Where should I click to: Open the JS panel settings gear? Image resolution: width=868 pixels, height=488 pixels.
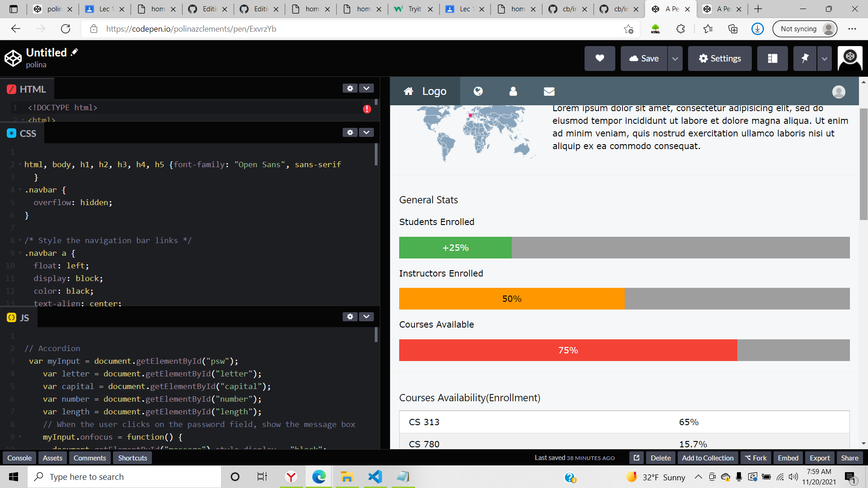[350, 317]
